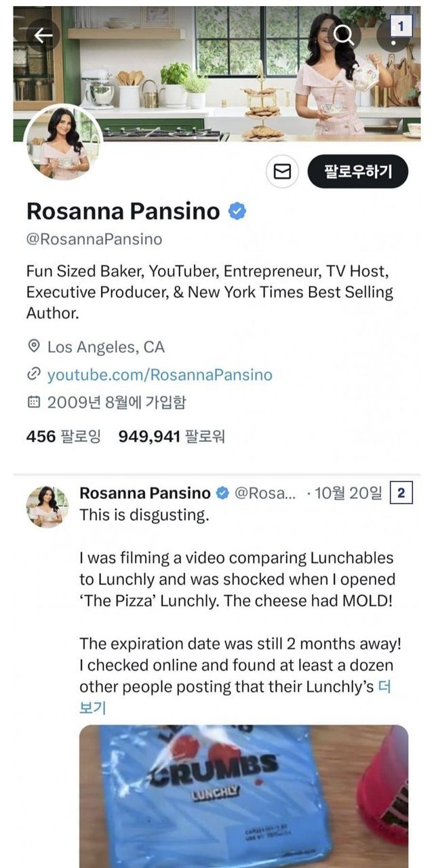The width and height of the screenshot is (434, 868).
Task: Tap the verified badge in the tweet
Action: (x=222, y=493)
